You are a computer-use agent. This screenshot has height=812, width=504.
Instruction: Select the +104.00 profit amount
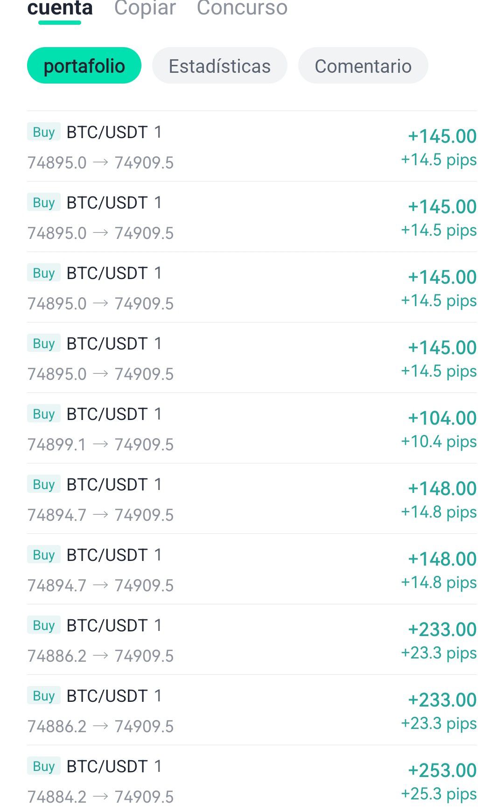pyautogui.click(x=442, y=418)
